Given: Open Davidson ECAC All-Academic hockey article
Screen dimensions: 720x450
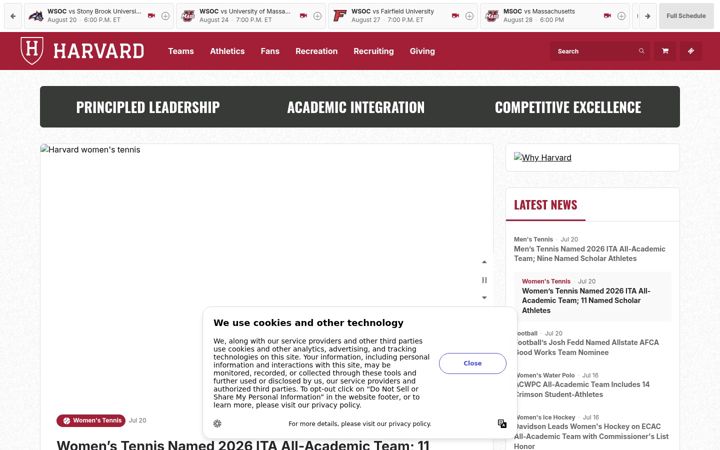Looking at the screenshot, I should [591, 436].
